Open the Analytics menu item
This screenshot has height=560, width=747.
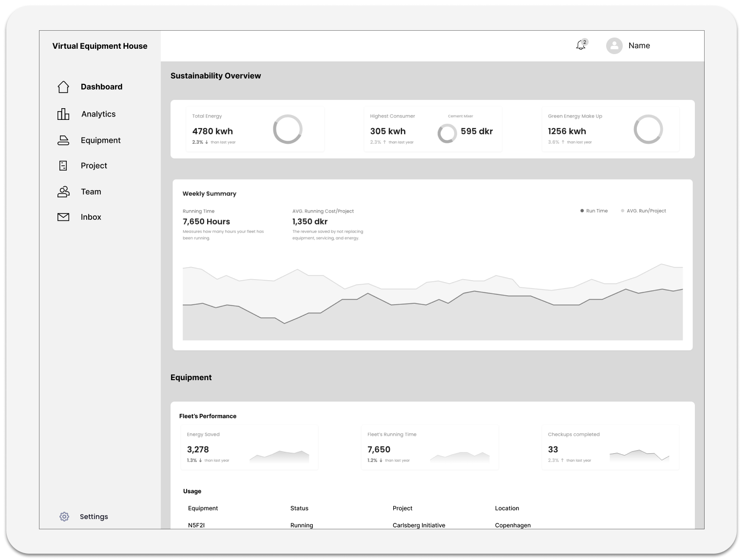point(98,114)
